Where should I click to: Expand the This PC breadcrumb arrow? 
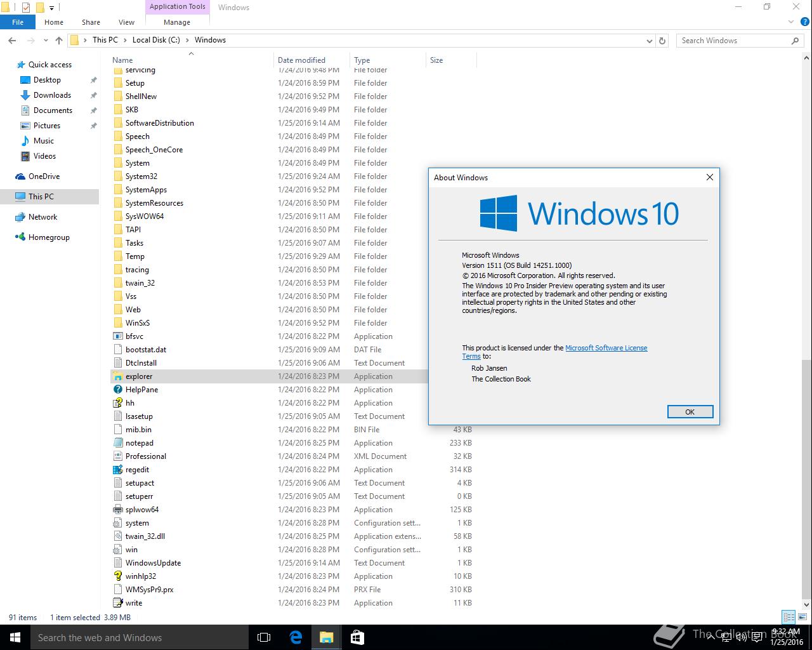125,40
